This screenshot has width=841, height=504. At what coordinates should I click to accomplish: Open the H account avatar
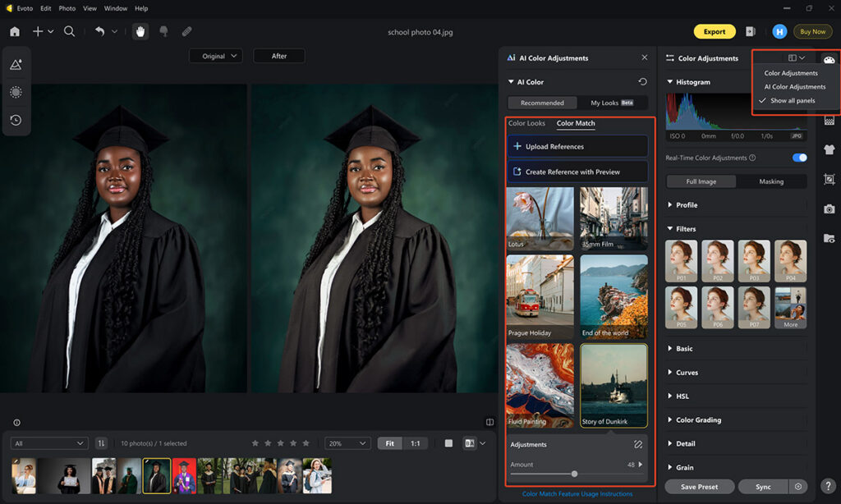point(779,32)
